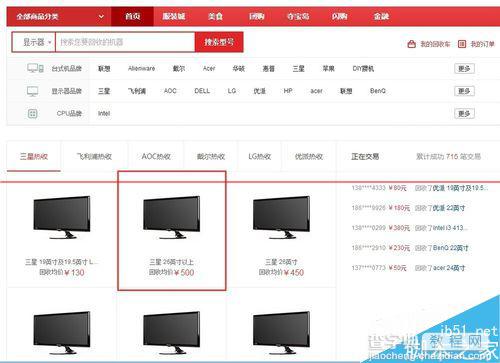The height and width of the screenshot is (363, 500).
Task: Select 惠普 desktop brand
Action: pos(269,69)
